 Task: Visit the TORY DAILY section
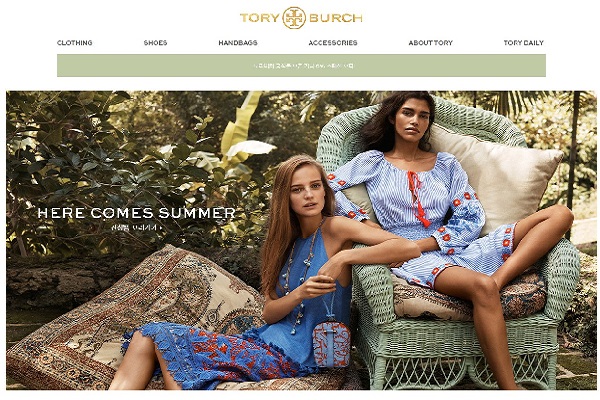(x=523, y=43)
